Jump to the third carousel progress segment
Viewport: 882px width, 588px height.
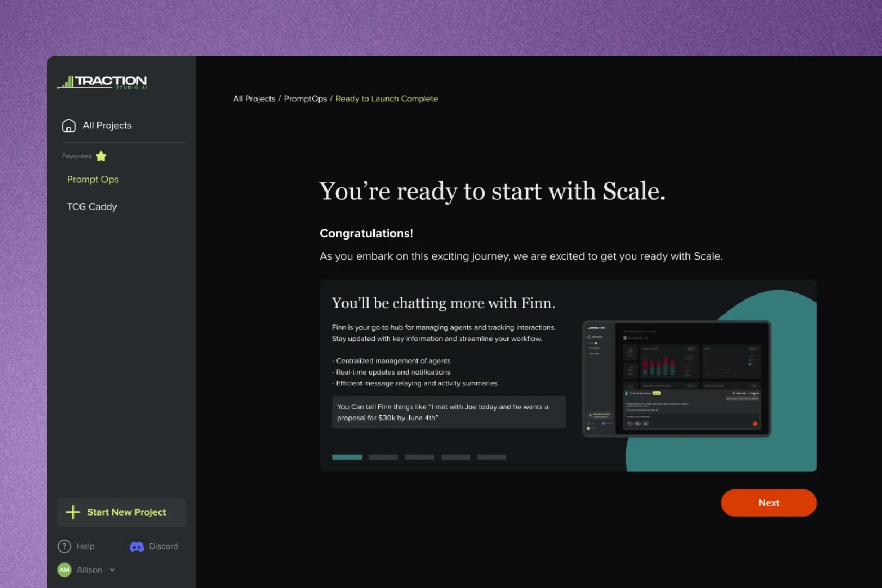coord(419,457)
